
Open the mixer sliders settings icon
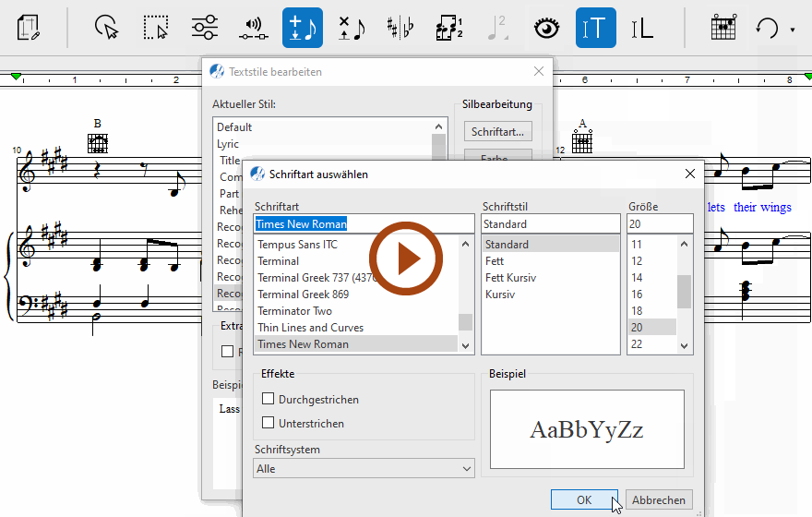[x=205, y=28]
